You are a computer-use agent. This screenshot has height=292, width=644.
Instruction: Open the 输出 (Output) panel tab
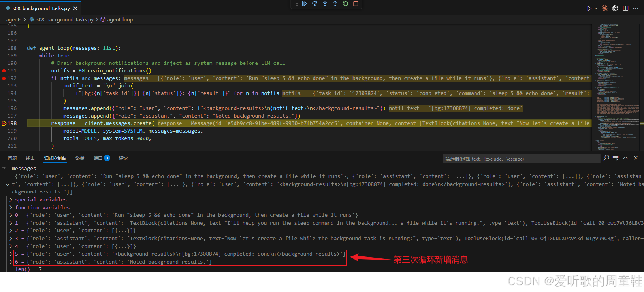click(x=30, y=158)
